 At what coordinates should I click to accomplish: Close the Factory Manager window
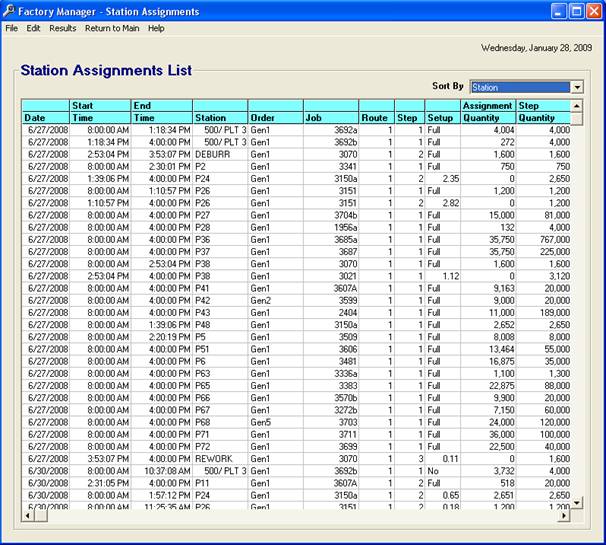(594, 11)
